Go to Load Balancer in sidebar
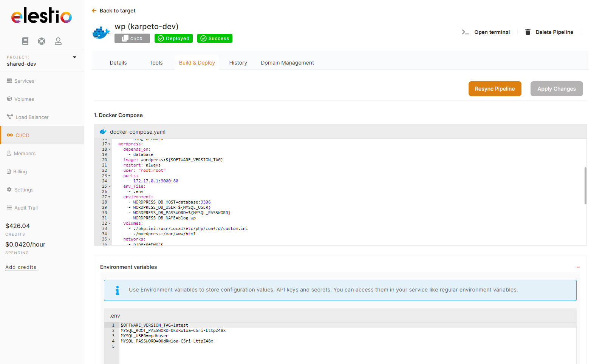 click(32, 117)
